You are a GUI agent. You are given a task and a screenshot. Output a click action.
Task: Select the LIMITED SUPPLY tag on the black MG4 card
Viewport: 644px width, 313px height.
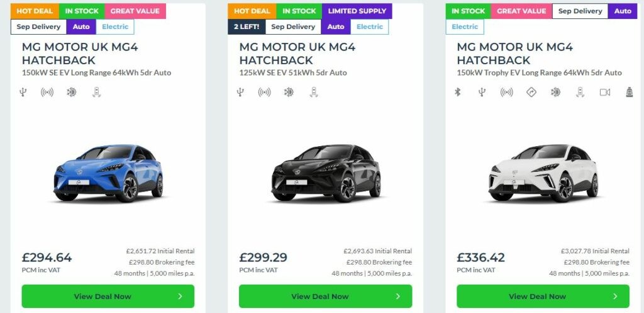[x=357, y=11]
